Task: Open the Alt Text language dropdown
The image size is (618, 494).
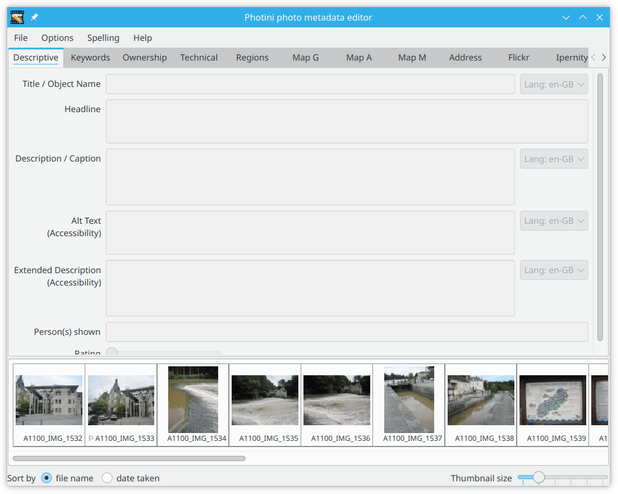Action: (x=554, y=221)
